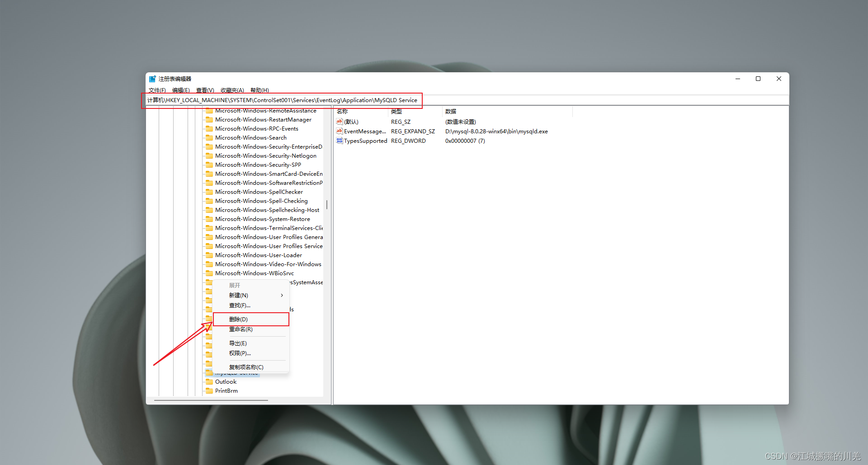Image resolution: width=868 pixels, height=465 pixels.
Task: Select the Outlook key
Action: pyautogui.click(x=226, y=382)
